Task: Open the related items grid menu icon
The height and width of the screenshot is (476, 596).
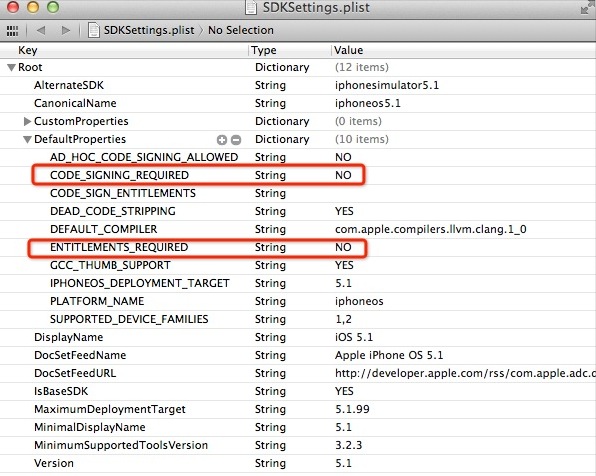Action: coord(12,31)
